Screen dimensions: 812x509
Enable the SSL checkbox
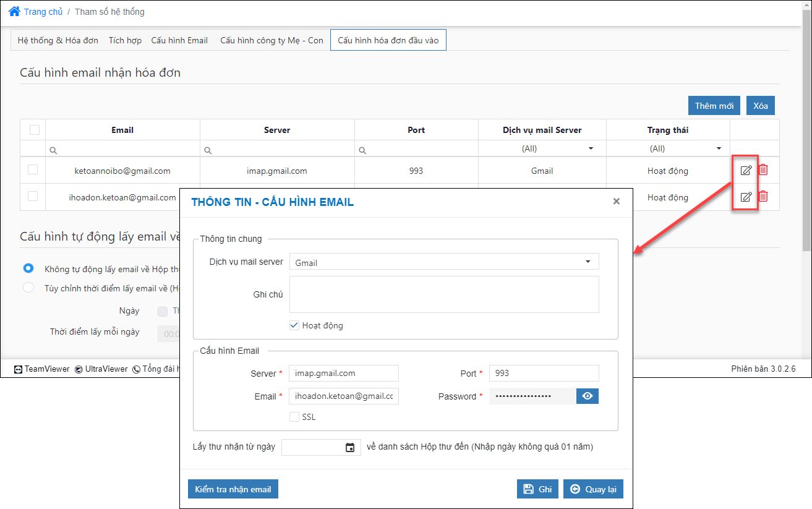point(294,417)
